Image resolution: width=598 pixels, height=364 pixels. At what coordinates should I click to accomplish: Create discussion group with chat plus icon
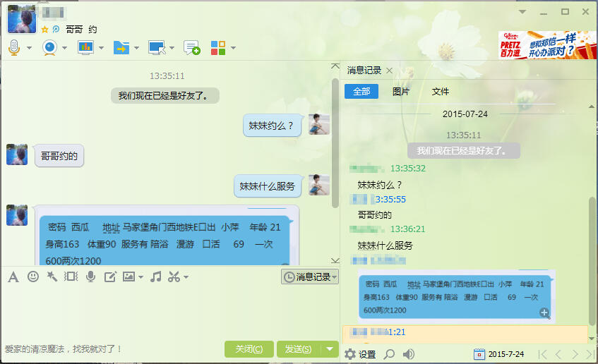tap(192, 48)
